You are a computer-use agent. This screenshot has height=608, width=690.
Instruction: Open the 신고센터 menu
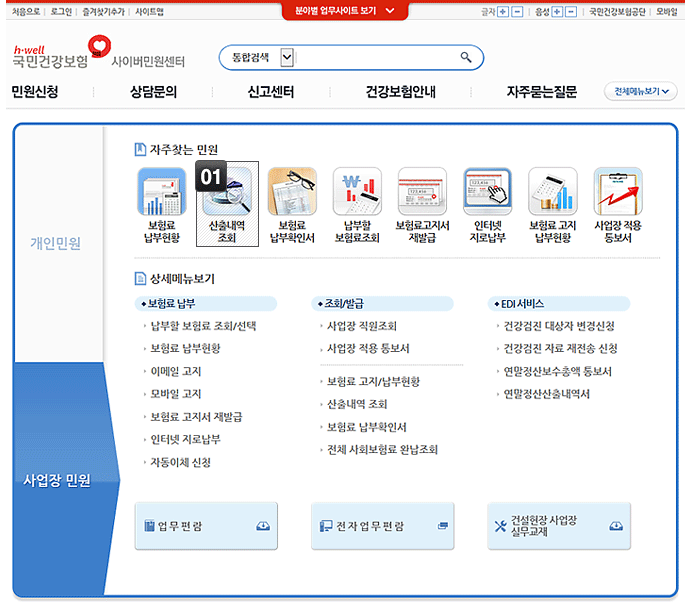pyautogui.click(x=271, y=92)
